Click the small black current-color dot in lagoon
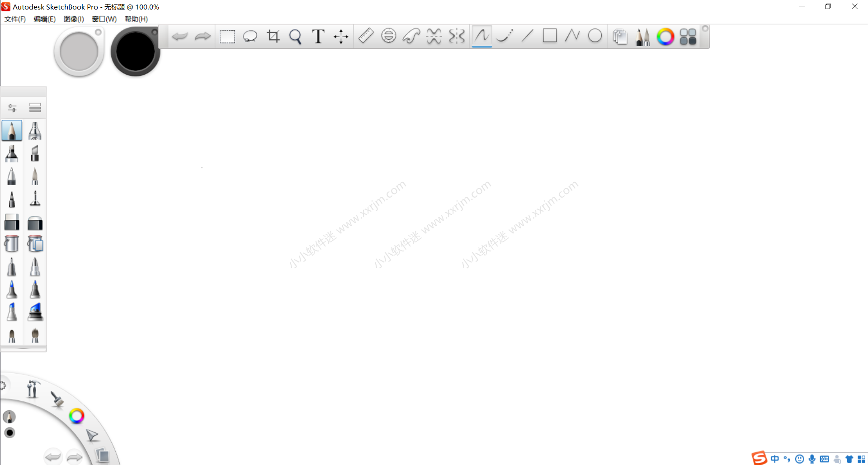This screenshot has height=465, width=868. [x=9, y=433]
